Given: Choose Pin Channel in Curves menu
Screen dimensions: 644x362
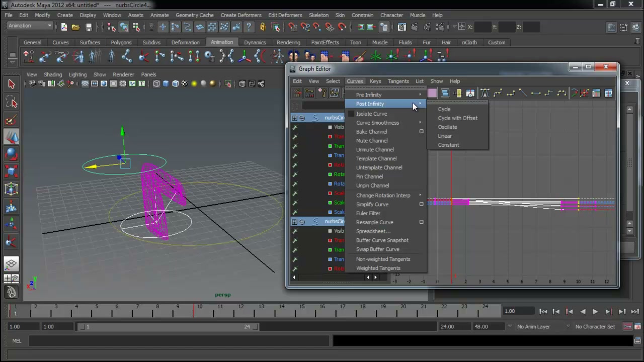Looking at the screenshot, I should tap(369, 177).
